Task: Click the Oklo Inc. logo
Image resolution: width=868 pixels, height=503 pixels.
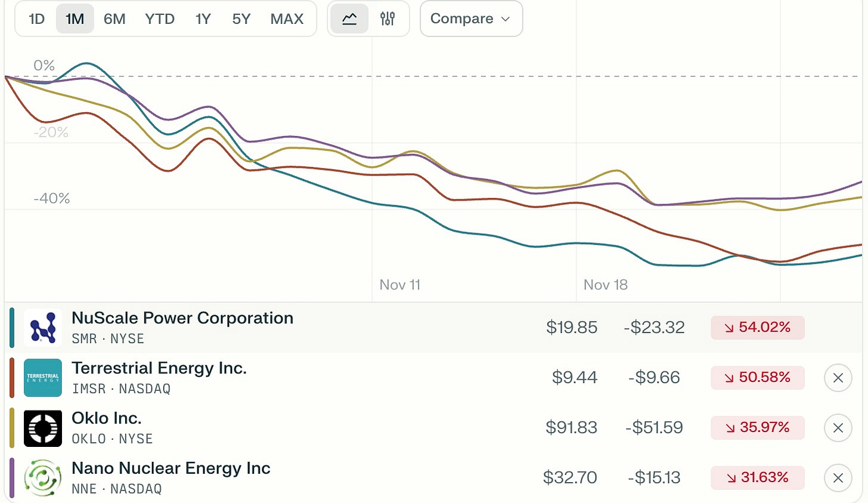Action: tap(43, 428)
